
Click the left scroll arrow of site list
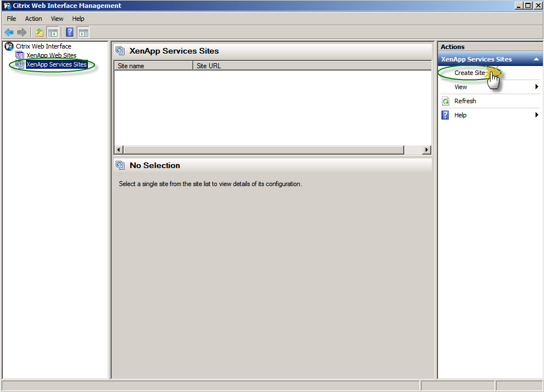tap(118, 149)
